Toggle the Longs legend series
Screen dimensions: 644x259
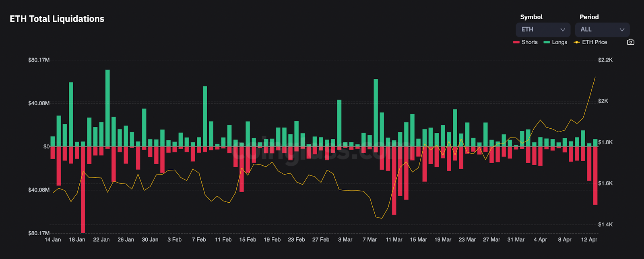click(x=555, y=42)
